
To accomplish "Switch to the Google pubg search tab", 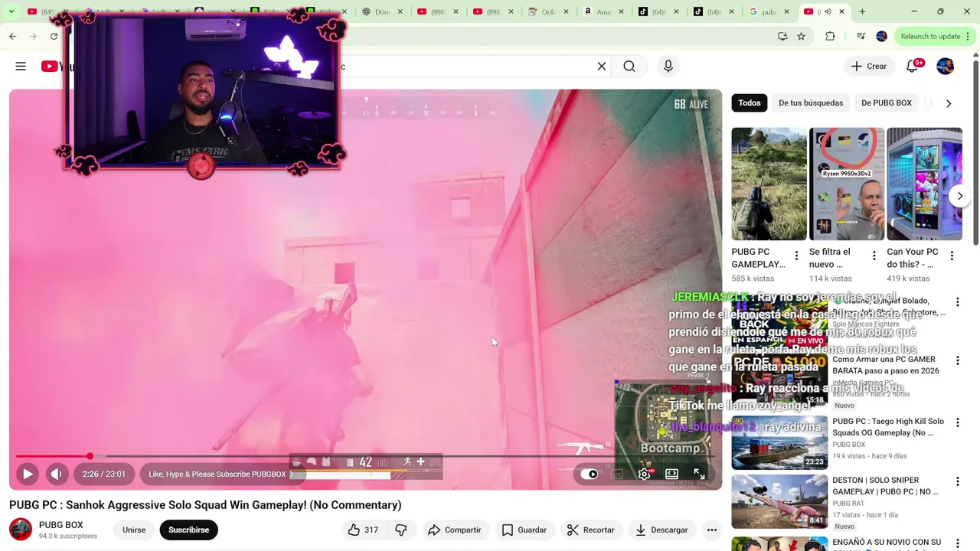I will tap(768, 11).
